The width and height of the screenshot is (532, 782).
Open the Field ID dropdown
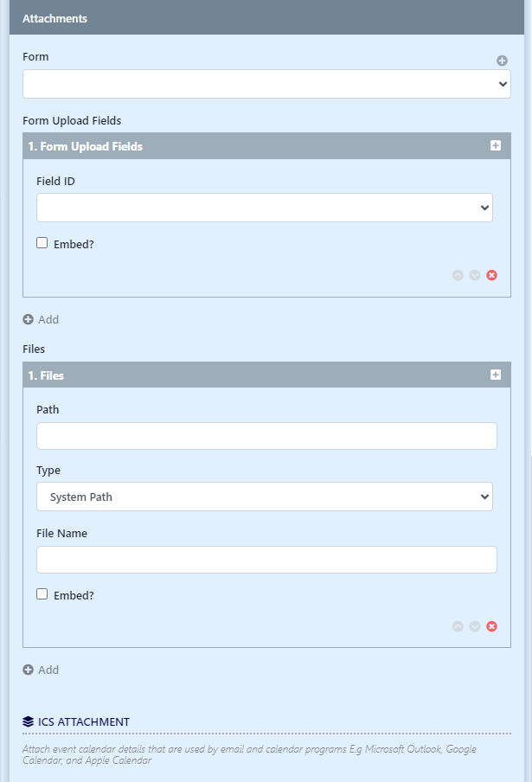click(264, 208)
